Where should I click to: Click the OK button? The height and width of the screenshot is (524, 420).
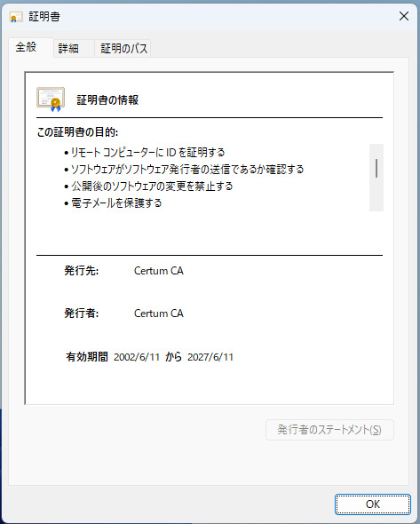(x=373, y=504)
